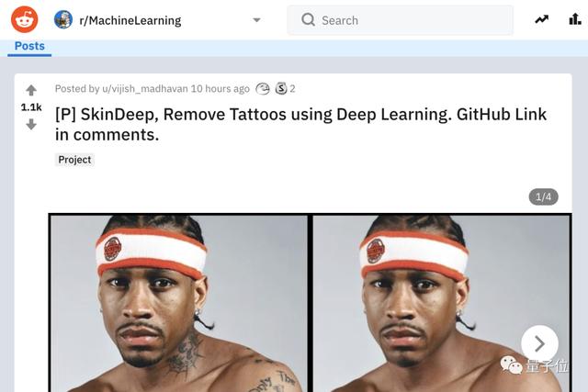The width and height of the screenshot is (588, 392).
Task: Click the silver award icon with count 2
Action: (281, 89)
